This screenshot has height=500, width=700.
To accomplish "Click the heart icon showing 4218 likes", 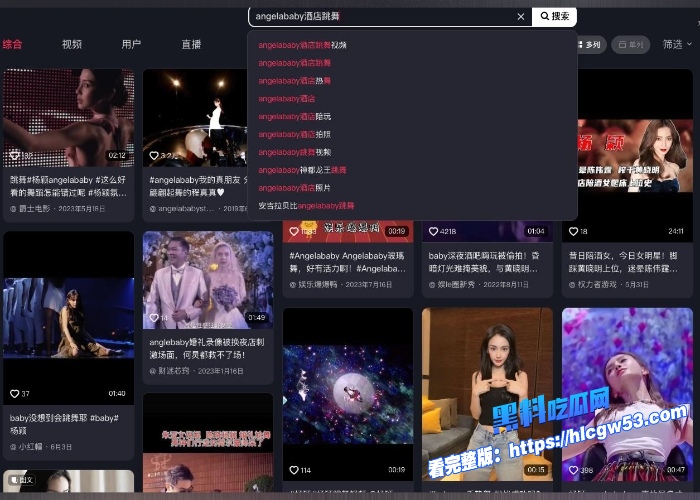I will coord(433,231).
